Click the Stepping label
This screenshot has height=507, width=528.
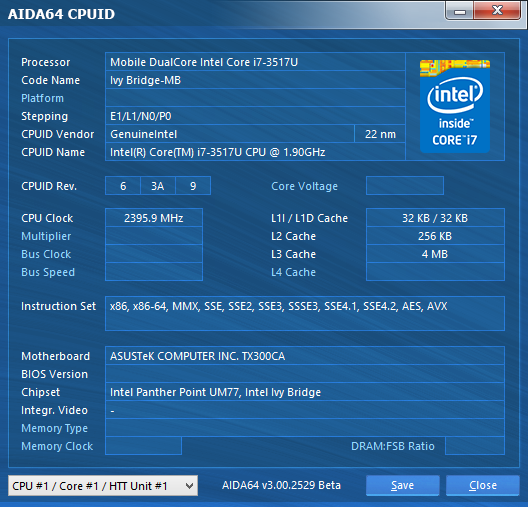44,116
